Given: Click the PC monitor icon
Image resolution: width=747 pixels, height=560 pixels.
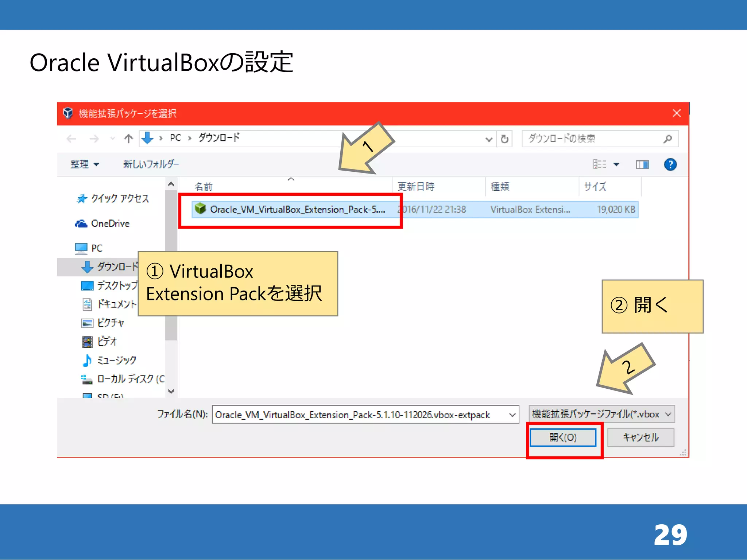Looking at the screenshot, I should click(x=81, y=249).
